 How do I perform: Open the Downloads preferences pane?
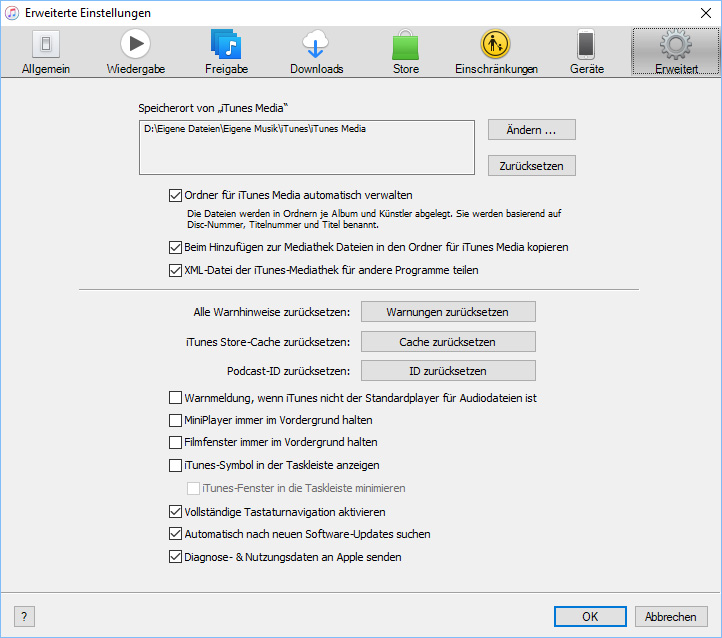(316, 52)
